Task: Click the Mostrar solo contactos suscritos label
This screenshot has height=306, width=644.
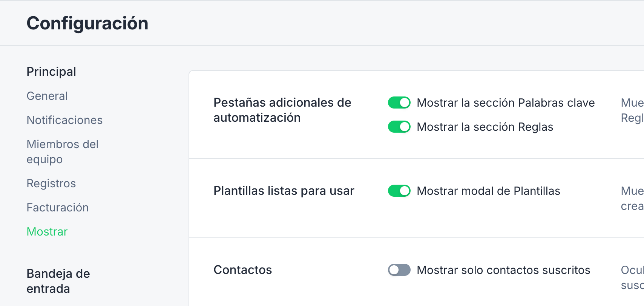Action: (x=503, y=270)
